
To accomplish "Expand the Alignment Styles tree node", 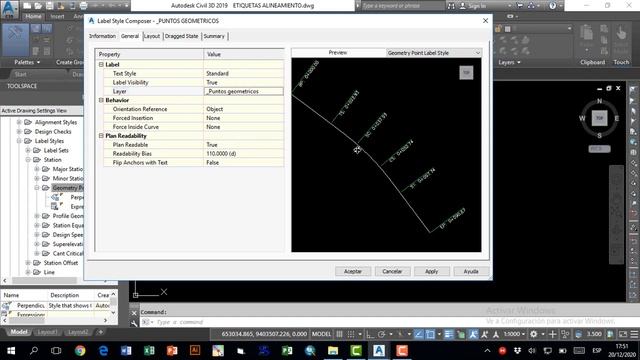I will pos(19,122).
